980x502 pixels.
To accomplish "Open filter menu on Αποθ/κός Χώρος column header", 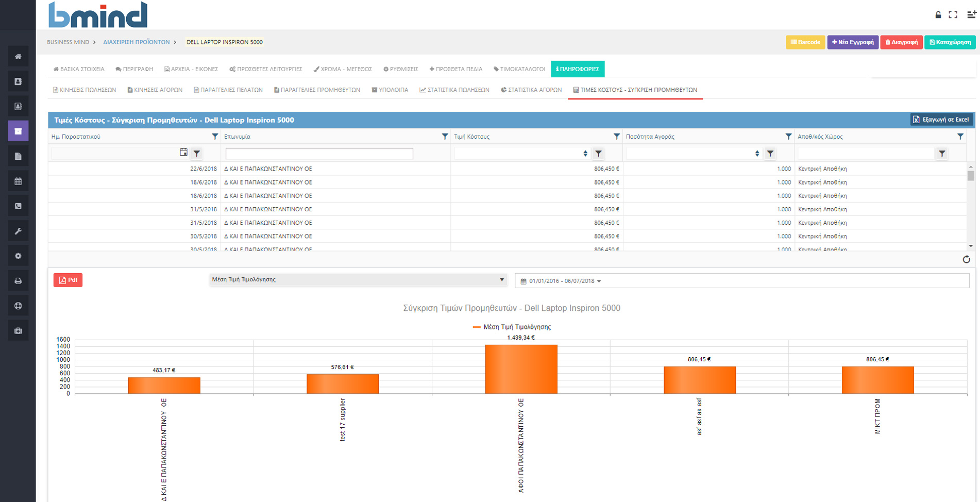I will pyautogui.click(x=960, y=137).
